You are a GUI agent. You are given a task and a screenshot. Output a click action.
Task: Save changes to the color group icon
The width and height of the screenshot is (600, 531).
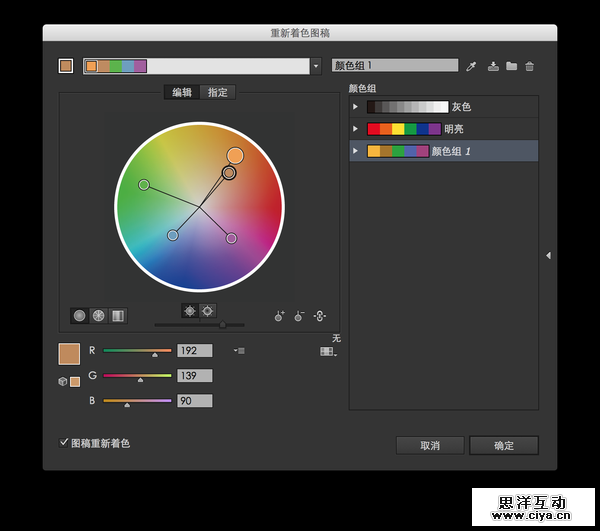(492, 66)
